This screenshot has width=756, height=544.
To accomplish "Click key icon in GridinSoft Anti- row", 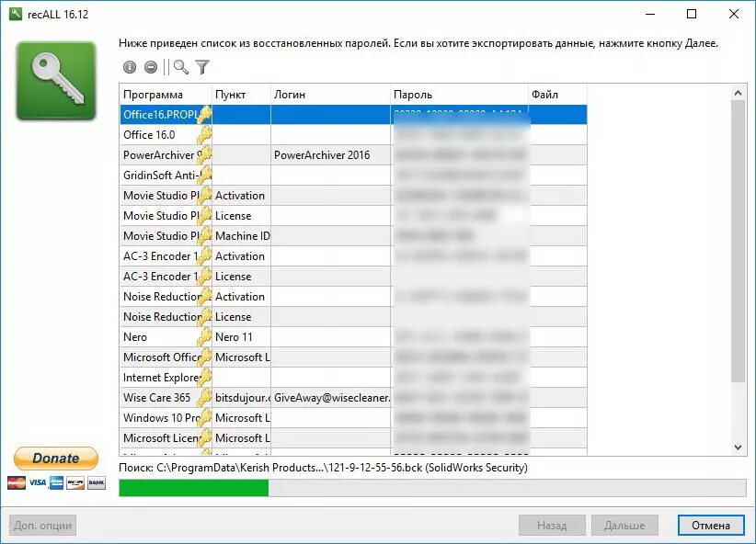I will 204,176.
